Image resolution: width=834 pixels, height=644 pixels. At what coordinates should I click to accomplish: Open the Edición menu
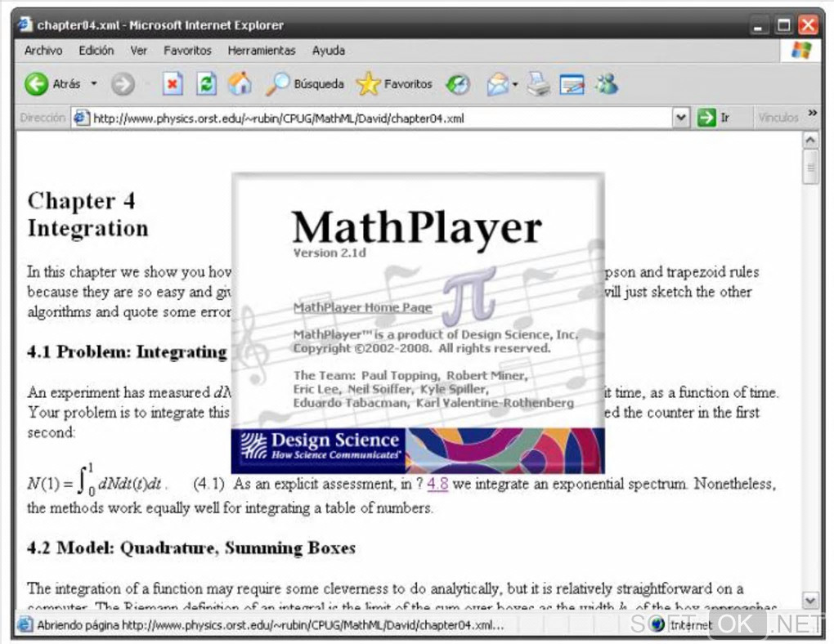96,51
